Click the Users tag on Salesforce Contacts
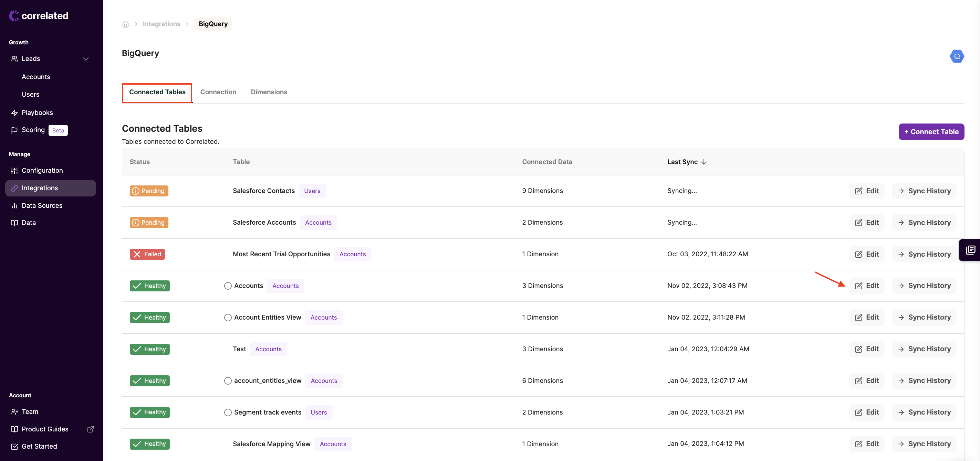The image size is (980, 461). [312, 191]
